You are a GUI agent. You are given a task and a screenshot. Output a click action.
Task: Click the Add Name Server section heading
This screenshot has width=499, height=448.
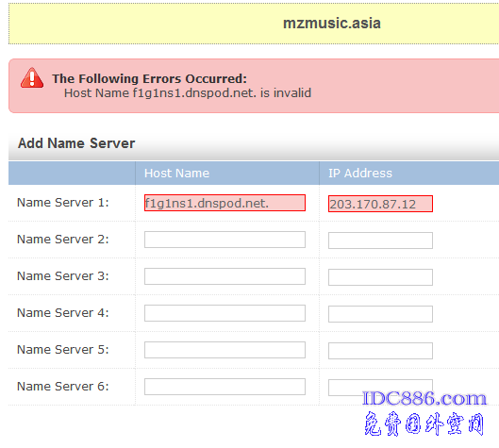coord(76,143)
